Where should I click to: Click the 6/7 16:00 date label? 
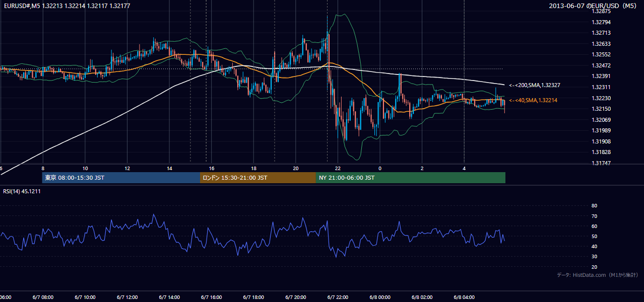coord(212,297)
